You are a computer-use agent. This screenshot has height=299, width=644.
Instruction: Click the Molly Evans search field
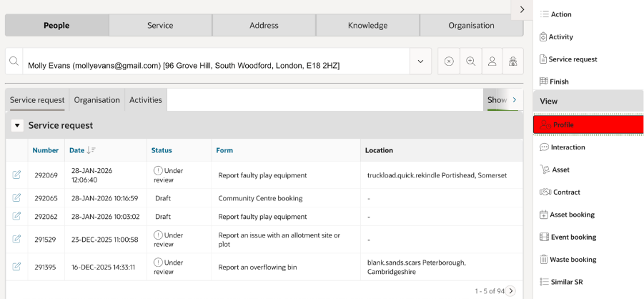coord(214,65)
